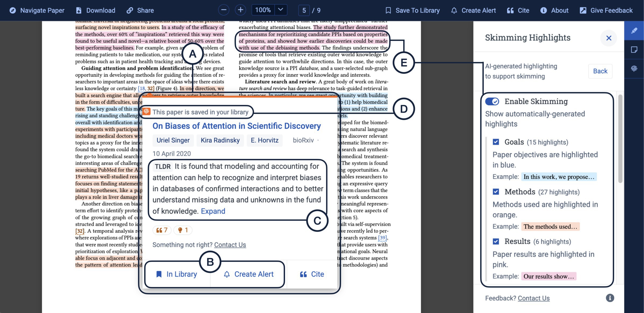Click Create Alert on the paper card
The height and width of the screenshot is (313, 644).
(248, 274)
